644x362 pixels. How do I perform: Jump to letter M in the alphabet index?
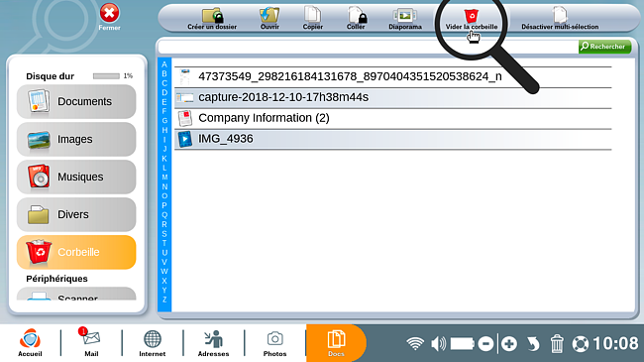point(164,178)
